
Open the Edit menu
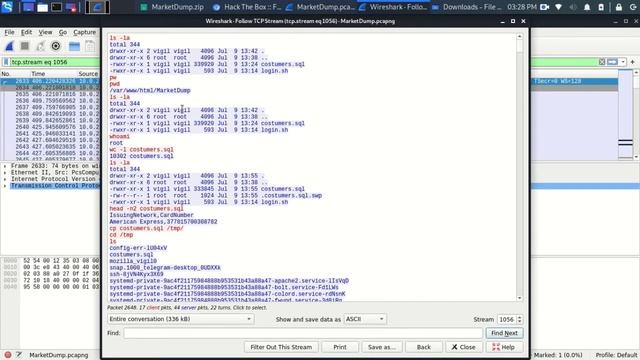point(26,32)
